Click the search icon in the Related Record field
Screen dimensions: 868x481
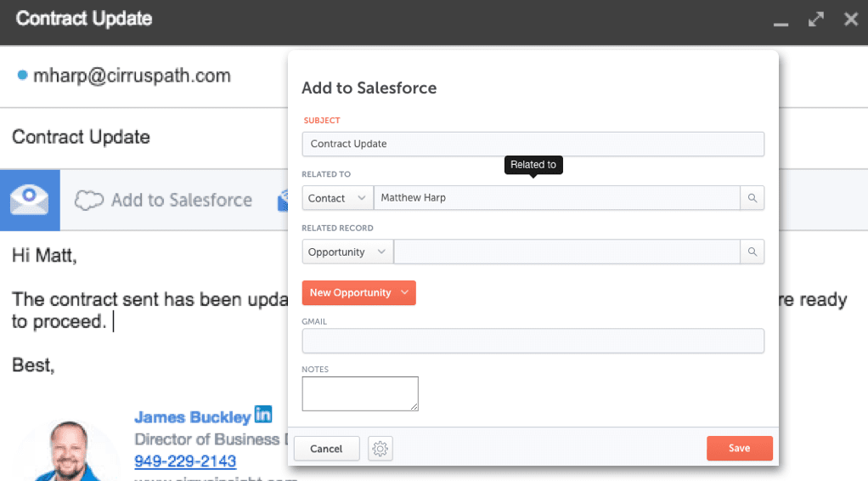752,252
